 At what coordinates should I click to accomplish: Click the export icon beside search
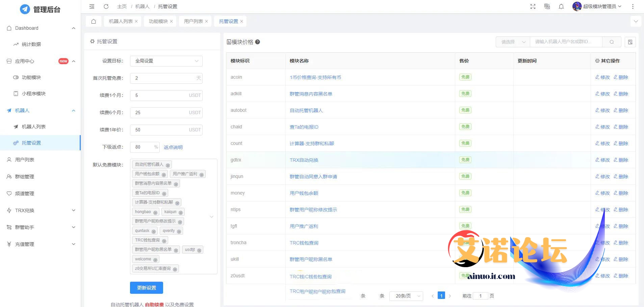(x=630, y=42)
